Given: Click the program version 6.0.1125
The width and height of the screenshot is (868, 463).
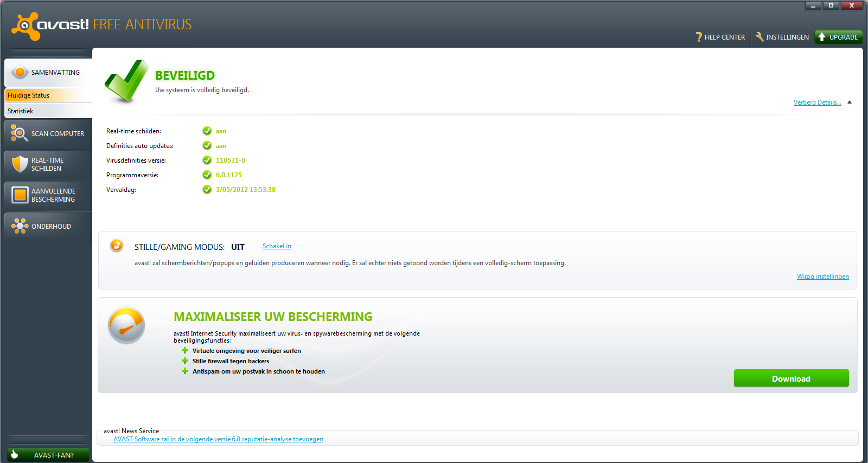Looking at the screenshot, I should coord(229,175).
